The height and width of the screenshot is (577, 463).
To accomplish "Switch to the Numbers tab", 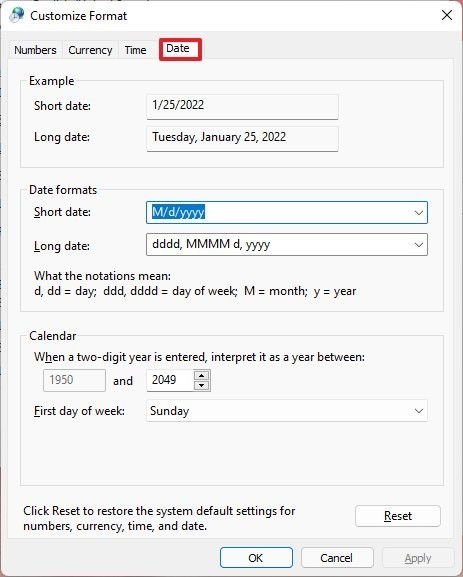I will [x=35, y=50].
